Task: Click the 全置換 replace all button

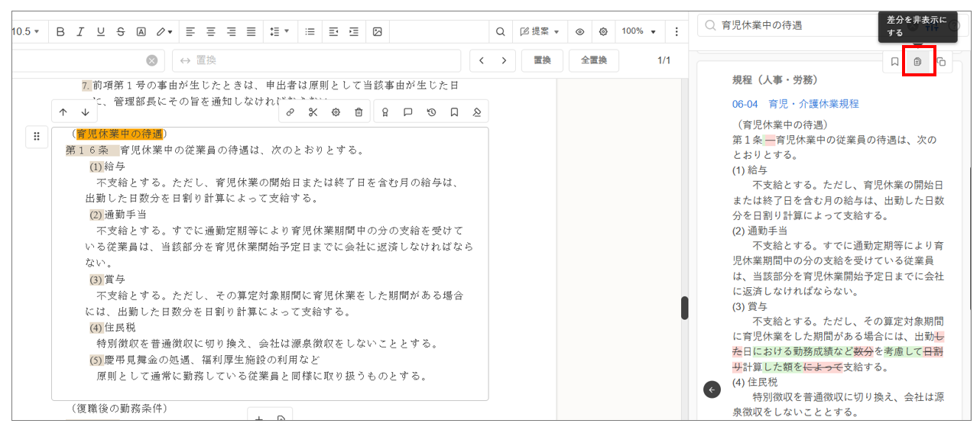Action: (593, 60)
